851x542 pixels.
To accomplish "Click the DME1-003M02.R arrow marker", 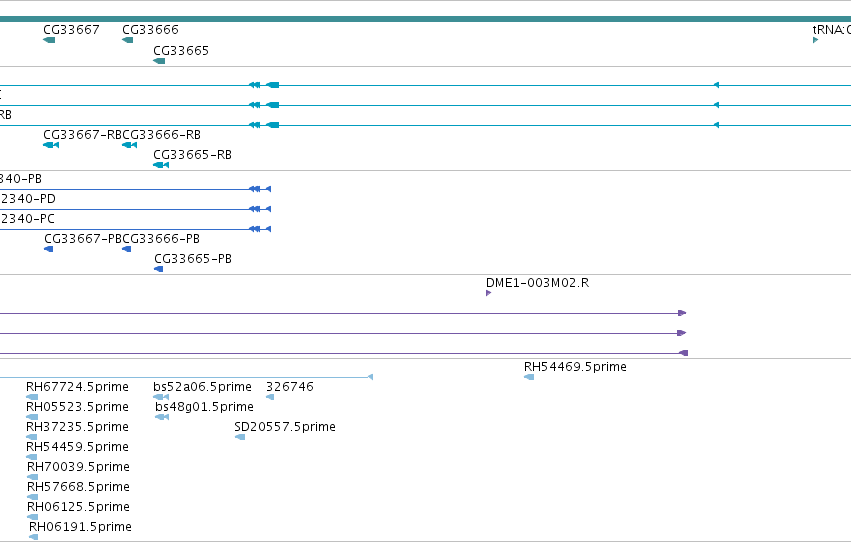I will [x=488, y=294].
